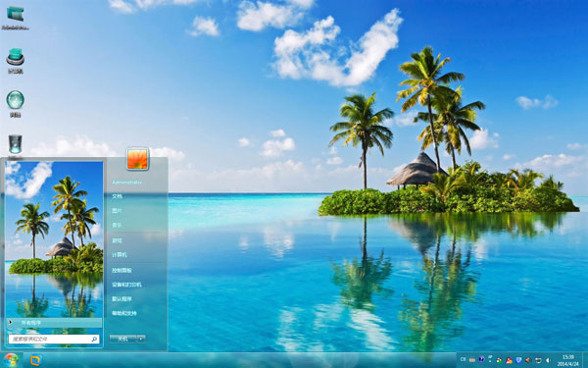Click the taskbar clock and date

pyautogui.click(x=568, y=360)
